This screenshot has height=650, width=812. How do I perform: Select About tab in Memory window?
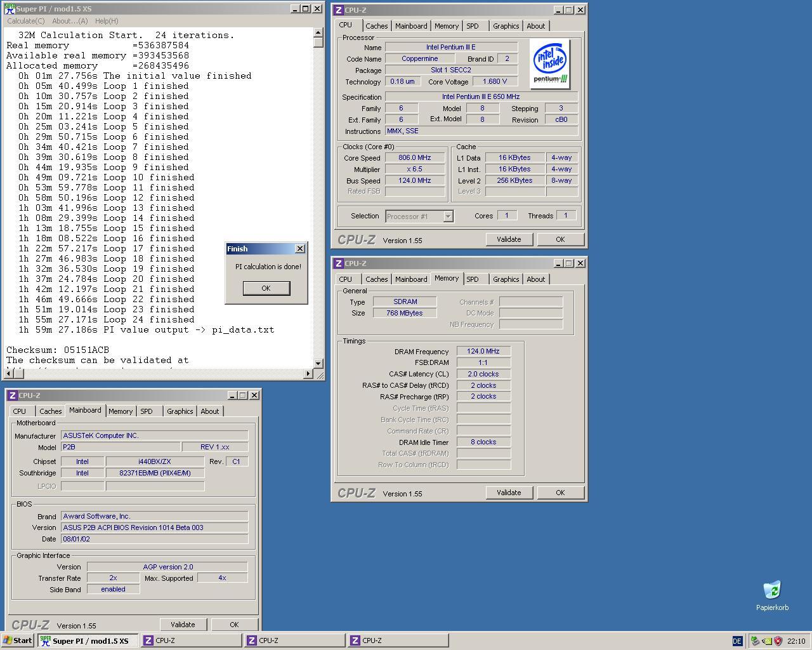point(536,279)
